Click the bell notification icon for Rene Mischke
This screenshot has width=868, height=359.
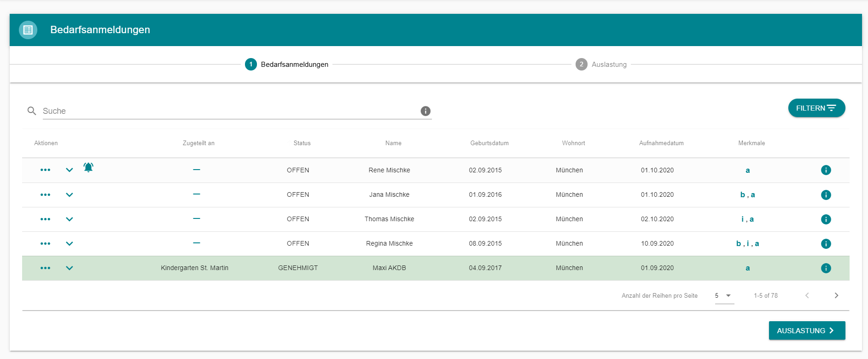point(88,167)
